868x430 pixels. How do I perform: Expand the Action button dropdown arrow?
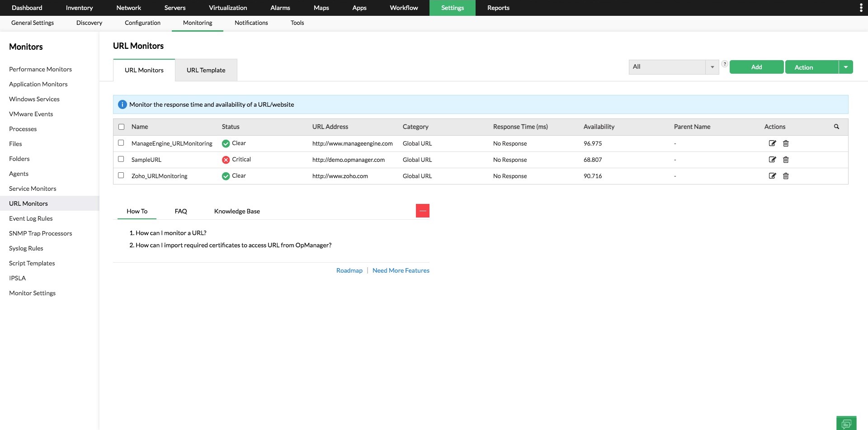click(x=846, y=66)
